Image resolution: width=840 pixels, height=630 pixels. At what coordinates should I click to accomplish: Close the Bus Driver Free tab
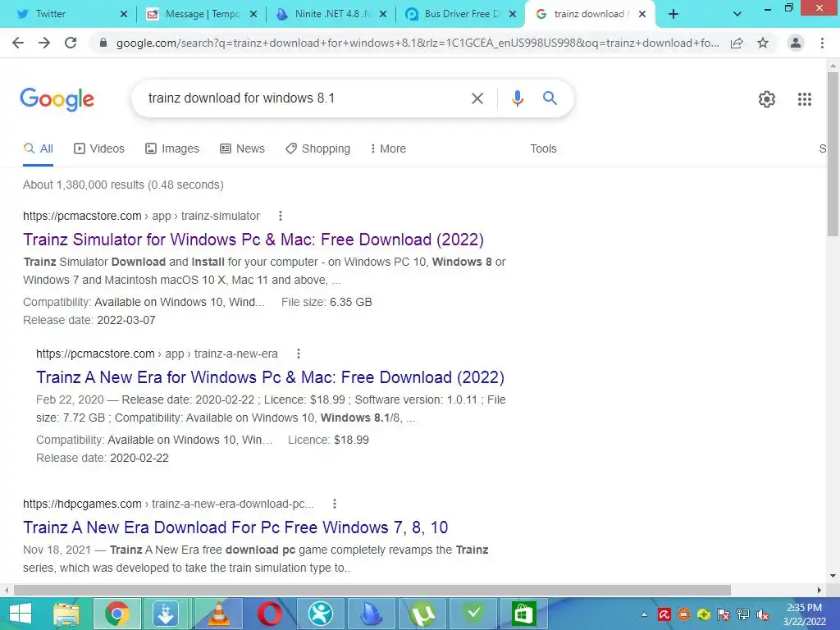coord(513,15)
